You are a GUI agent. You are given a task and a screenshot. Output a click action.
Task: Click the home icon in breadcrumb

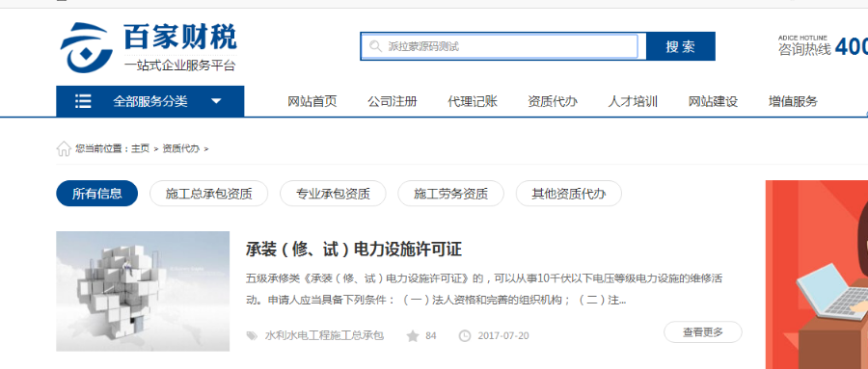click(x=64, y=148)
